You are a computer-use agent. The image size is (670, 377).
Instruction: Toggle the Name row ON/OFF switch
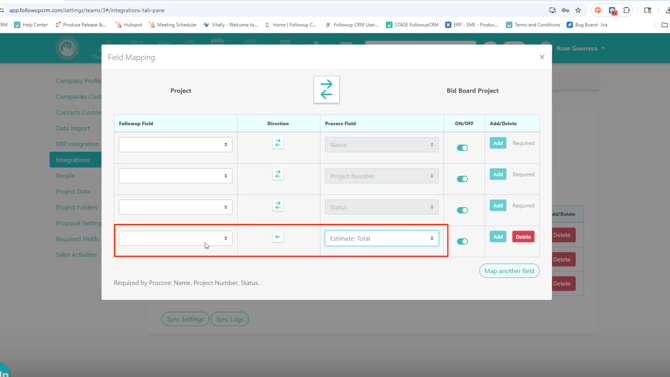pos(462,148)
